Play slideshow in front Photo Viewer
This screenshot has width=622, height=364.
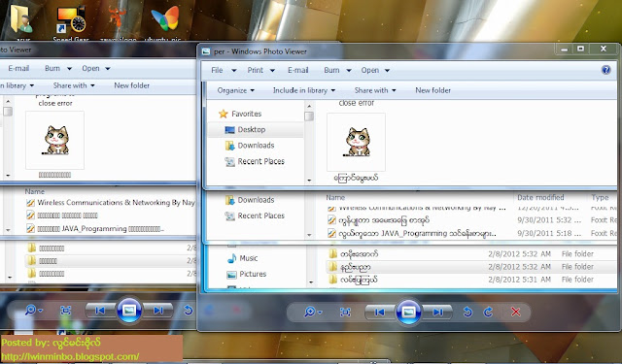pyautogui.click(x=408, y=313)
